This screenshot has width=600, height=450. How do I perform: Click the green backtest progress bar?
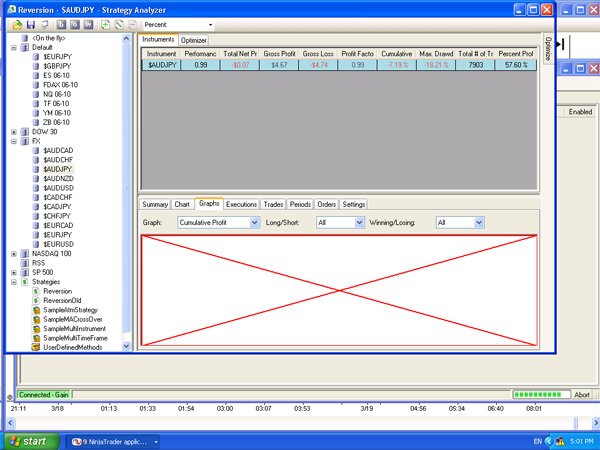(541, 395)
